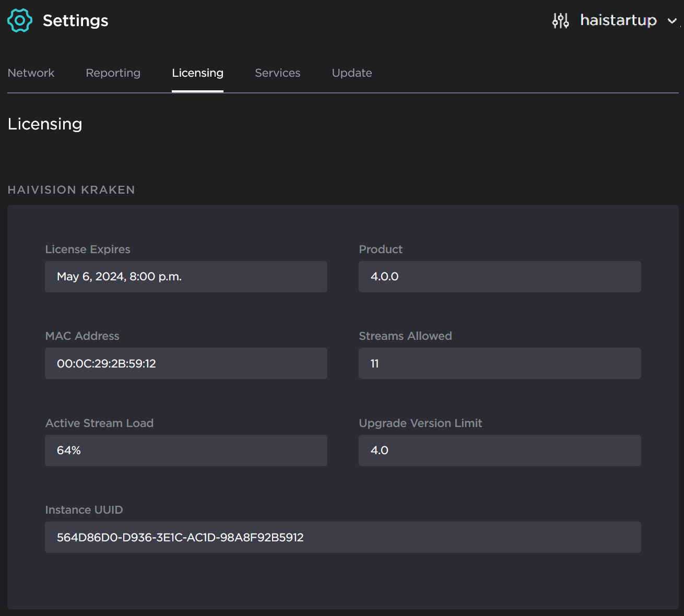Select the Product version field

click(499, 277)
